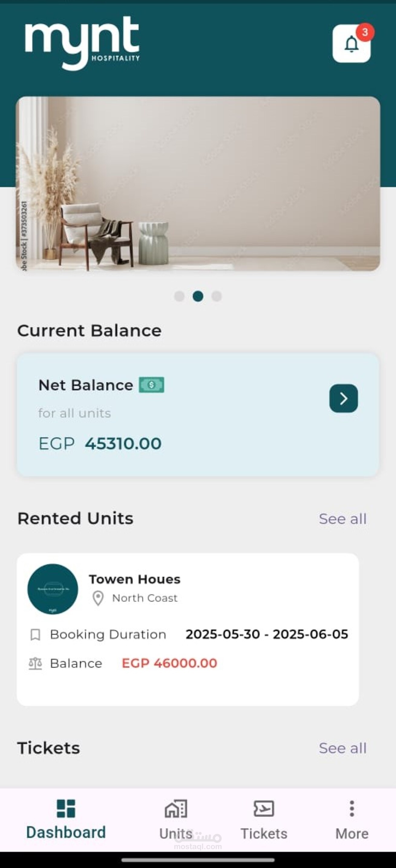Tap the North Coast location pin icon

(98, 598)
